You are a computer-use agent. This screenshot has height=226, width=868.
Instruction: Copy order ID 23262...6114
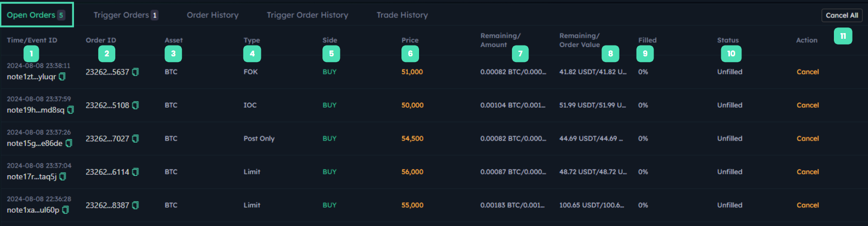click(135, 172)
